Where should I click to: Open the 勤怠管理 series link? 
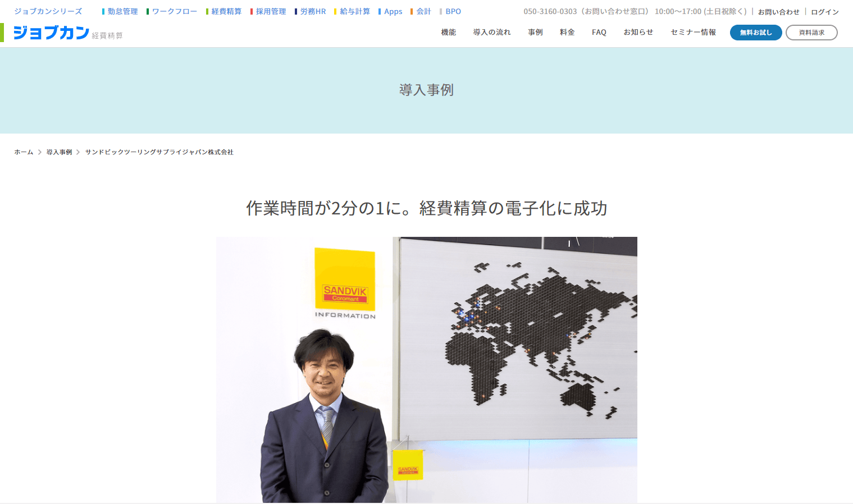120,11
